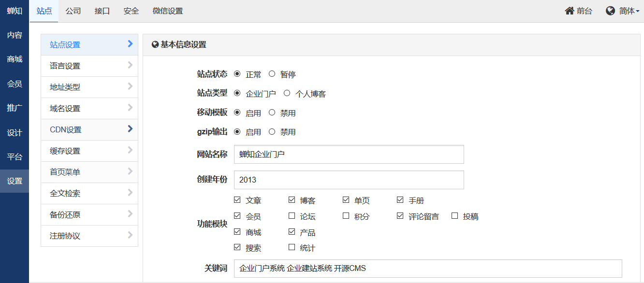Click the 网站名称 input field
The height and width of the screenshot is (283, 644).
(348, 155)
